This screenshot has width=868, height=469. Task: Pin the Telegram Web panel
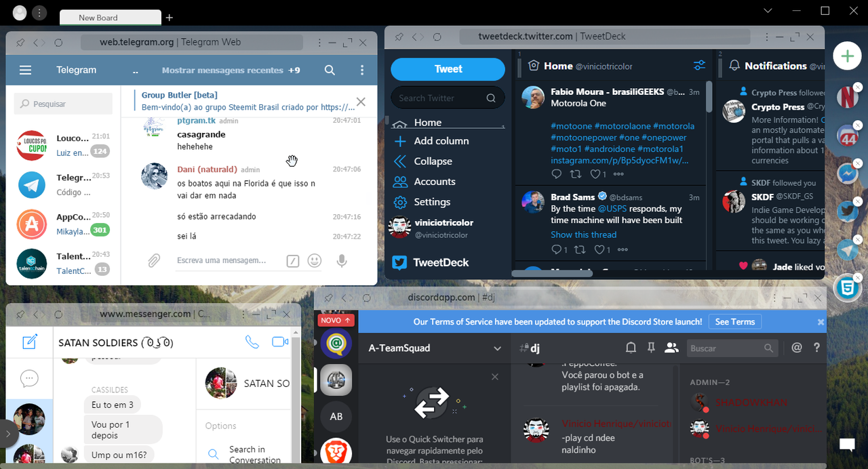point(20,43)
